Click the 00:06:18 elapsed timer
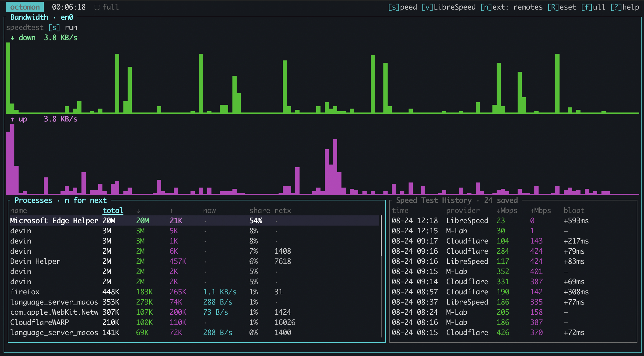 (x=69, y=7)
